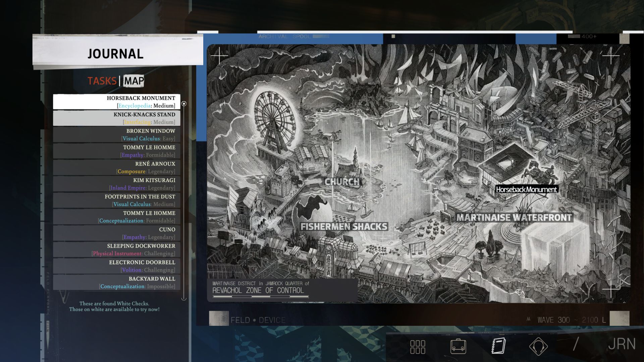Screen dimensions: 644x362
Task: Click the FELD DEVICE label
Action: [258, 320]
